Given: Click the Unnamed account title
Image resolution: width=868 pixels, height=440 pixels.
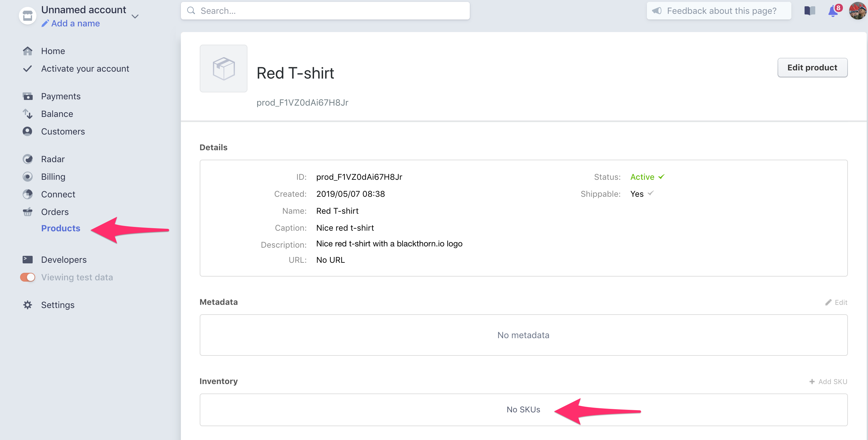Looking at the screenshot, I should [84, 10].
